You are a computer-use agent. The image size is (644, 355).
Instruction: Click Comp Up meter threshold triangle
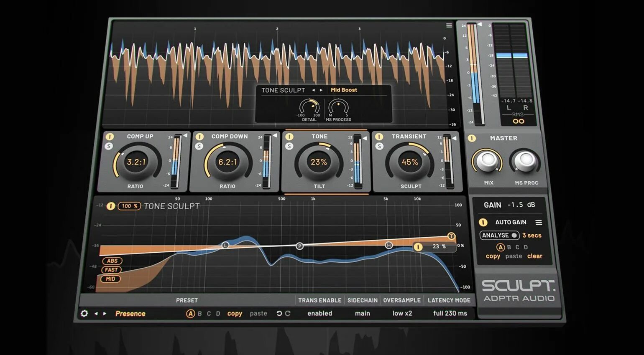point(185,135)
